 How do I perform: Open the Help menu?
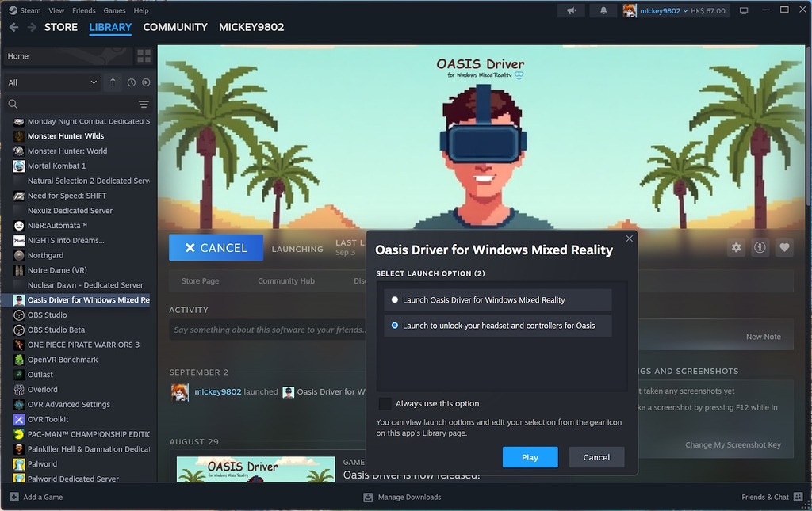point(141,10)
